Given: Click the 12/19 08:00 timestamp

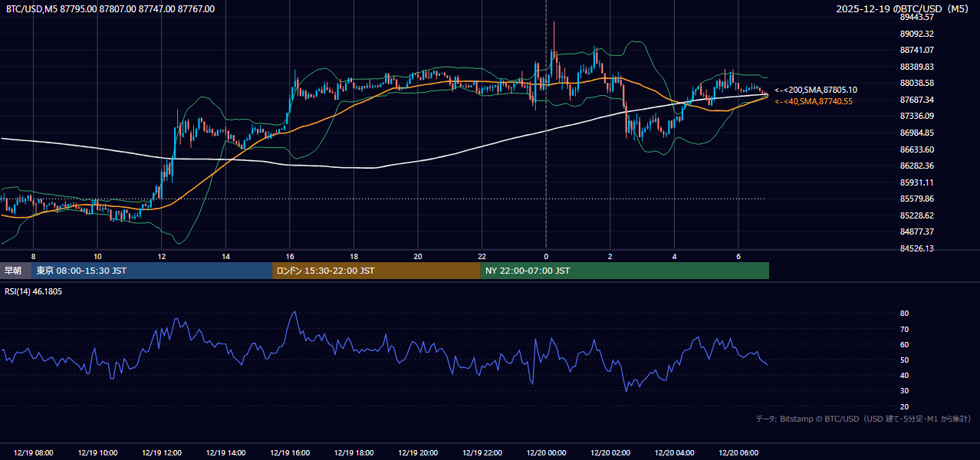Looking at the screenshot, I should point(34,453).
